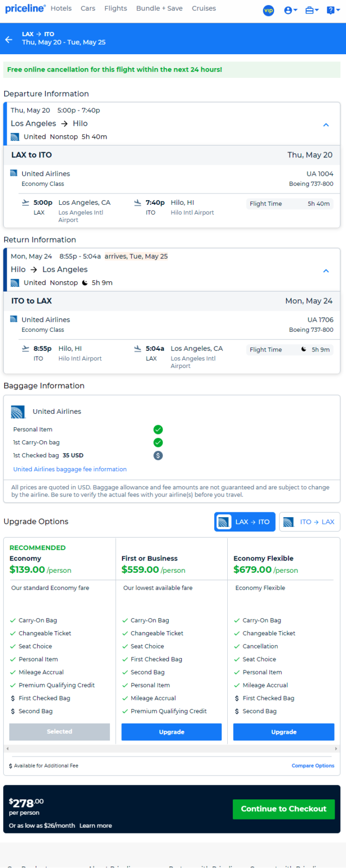Click the $679.00 Economy Flexible price
346x868 pixels.
pyautogui.click(x=253, y=570)
